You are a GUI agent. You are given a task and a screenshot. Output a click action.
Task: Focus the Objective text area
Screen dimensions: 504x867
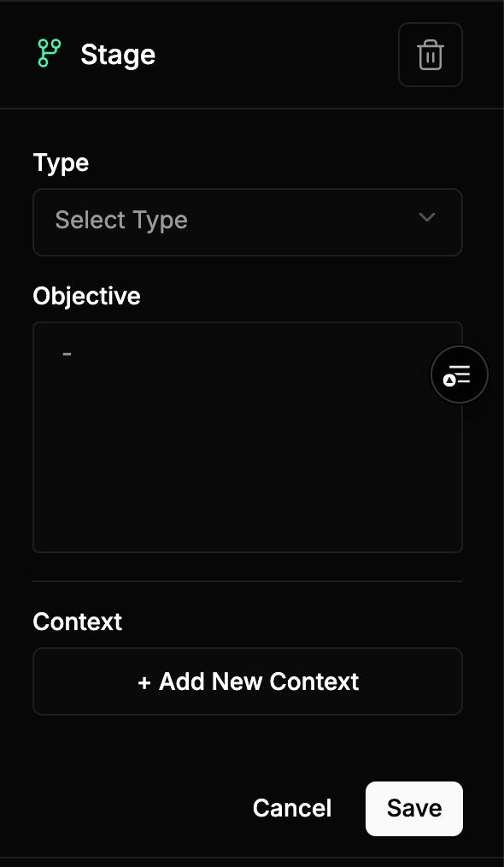pos(248,438)
